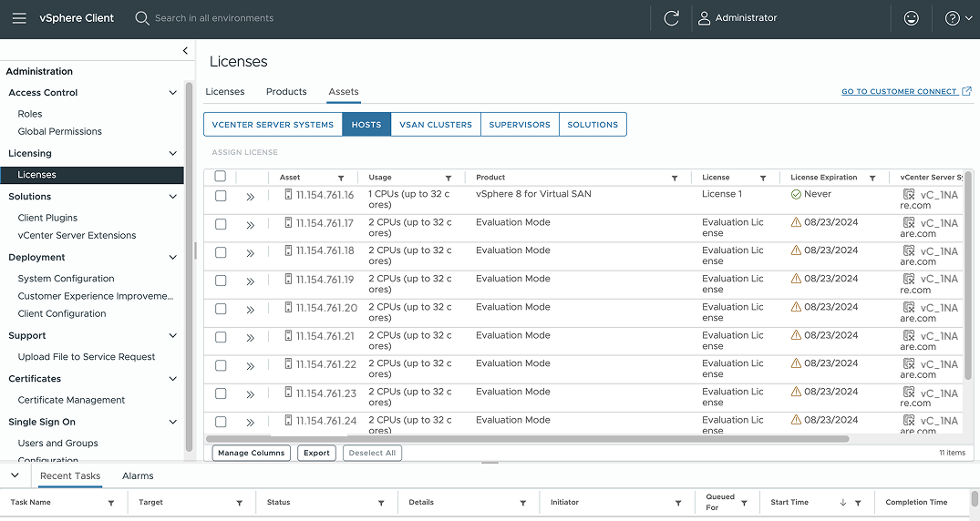Image resolution: width=980 pixels, height=521 pixels.
Task: Export the hosts list
Action: coord(317,453)
